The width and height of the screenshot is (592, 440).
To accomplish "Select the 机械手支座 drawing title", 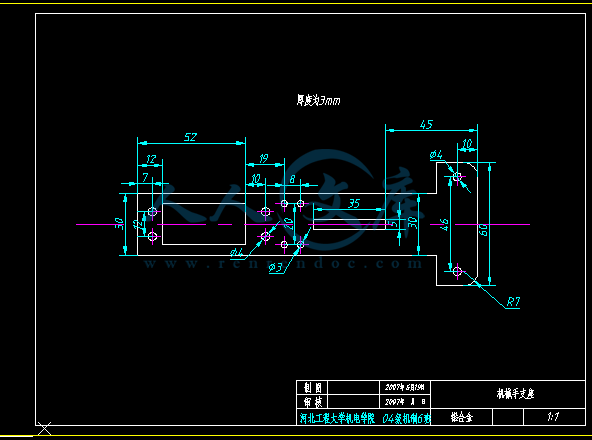I will [x=515, y=394].
